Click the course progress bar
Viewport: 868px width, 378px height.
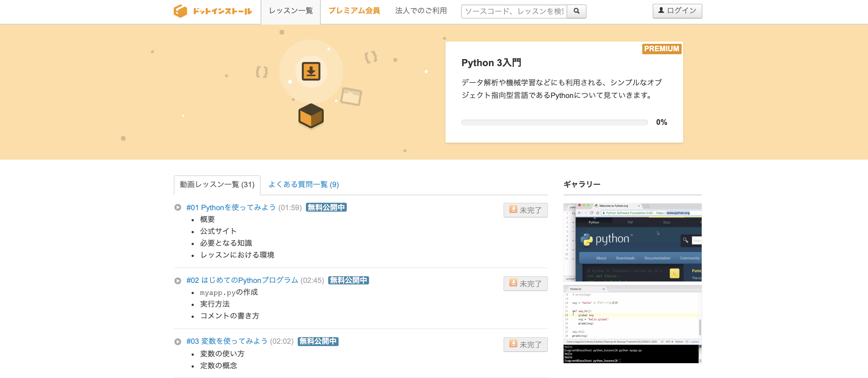555,123
